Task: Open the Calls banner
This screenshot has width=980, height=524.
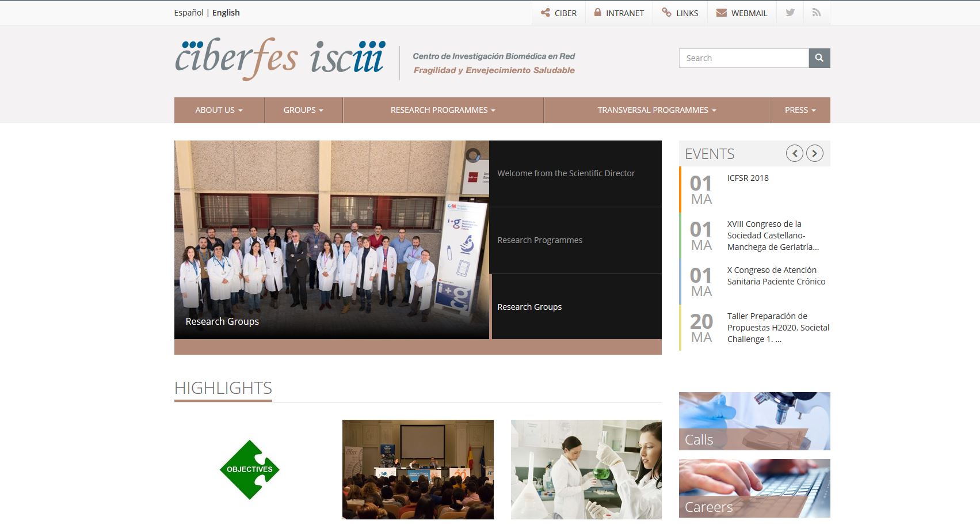Action: coord(754,421)
